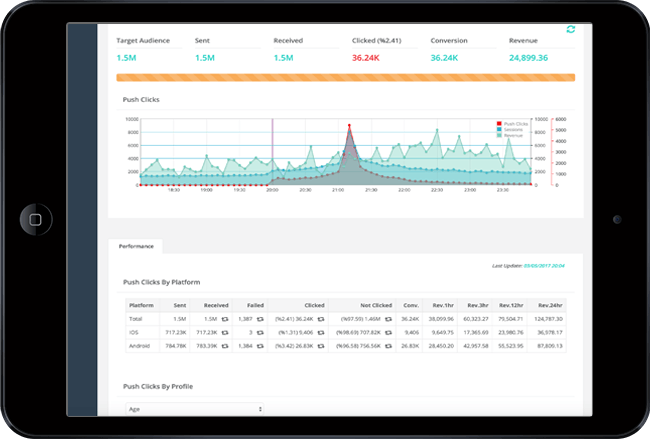Click the Push Clicks By Platform heading
The height and width of the screenshot is (439, 650).
pos(162,282)
